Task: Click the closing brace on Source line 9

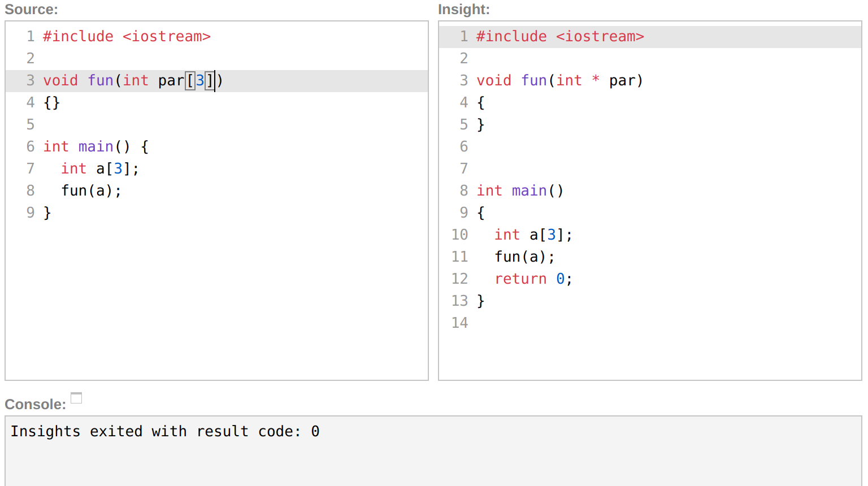Action: [47, 213]
